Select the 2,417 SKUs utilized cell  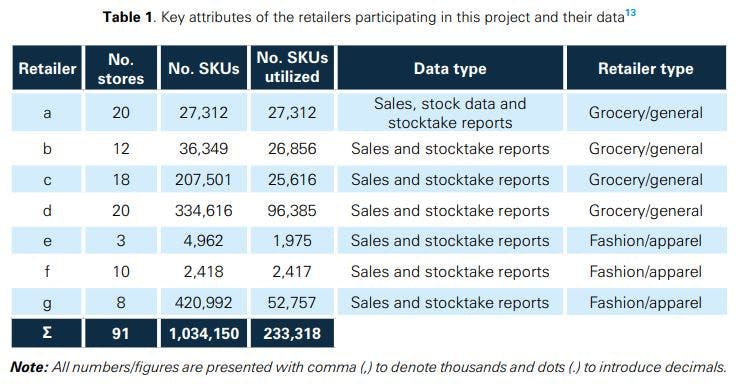[292, 271]
